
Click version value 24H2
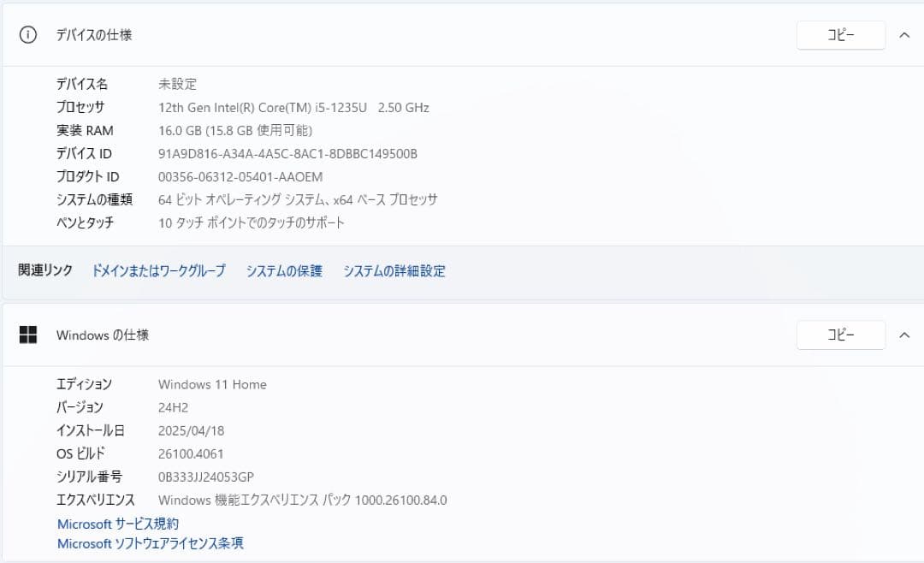click(173, 407)
